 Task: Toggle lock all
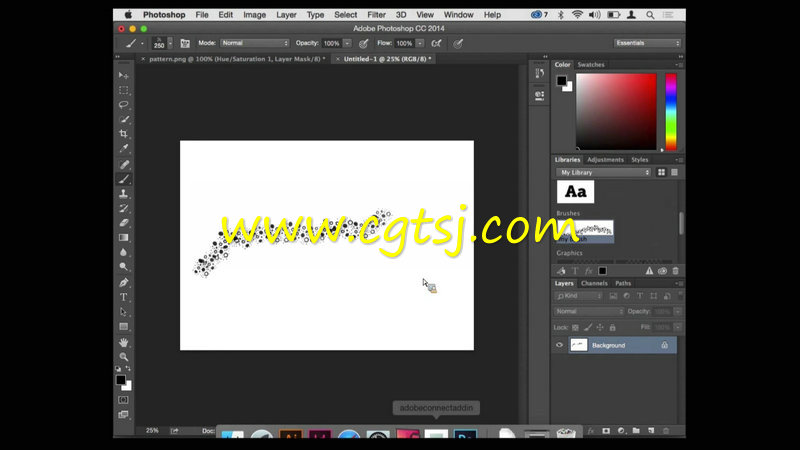[612, 328]
